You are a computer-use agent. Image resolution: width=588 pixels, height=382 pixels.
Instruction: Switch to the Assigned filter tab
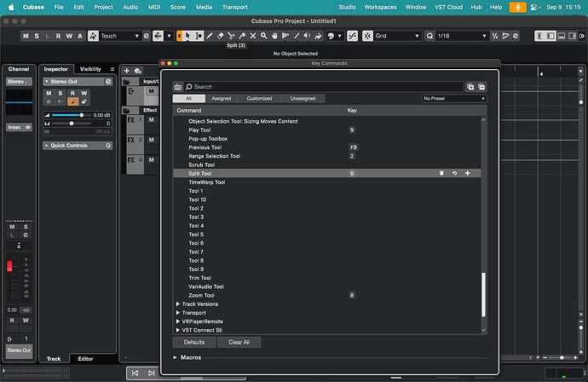click(222, 99)
